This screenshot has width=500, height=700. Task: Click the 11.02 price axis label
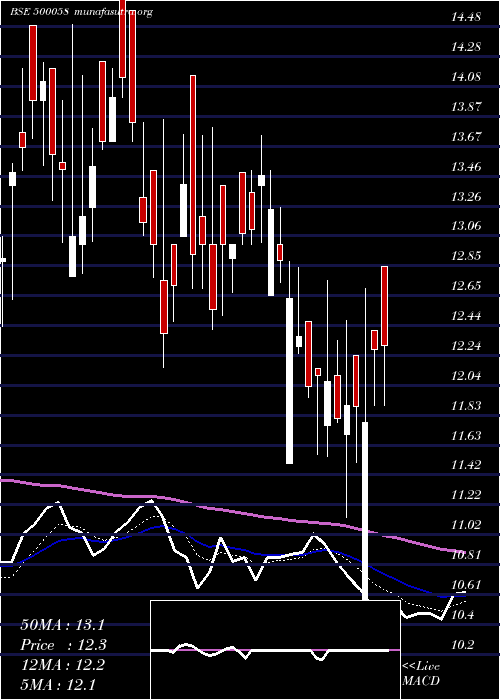(466, 525)
